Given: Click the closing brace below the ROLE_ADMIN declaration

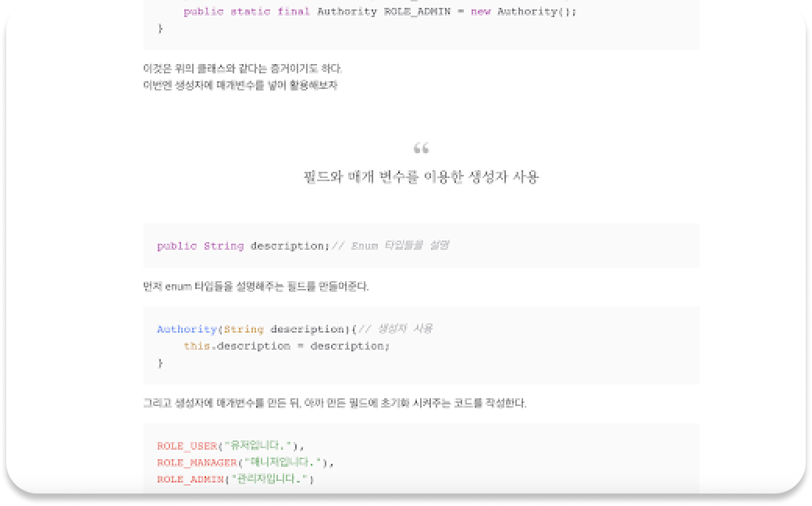Looking at the screenshot, I should point(160,28).
